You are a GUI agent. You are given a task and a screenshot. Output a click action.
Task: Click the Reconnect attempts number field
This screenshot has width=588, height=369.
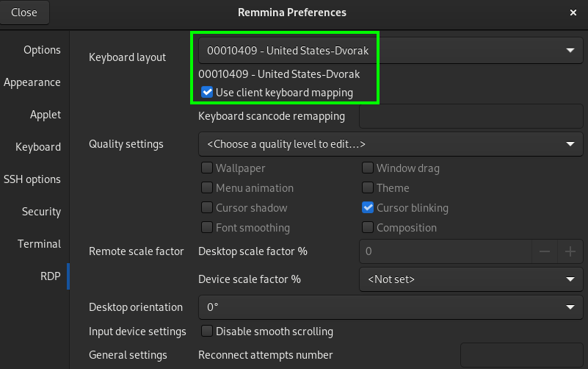pos(521,355)
